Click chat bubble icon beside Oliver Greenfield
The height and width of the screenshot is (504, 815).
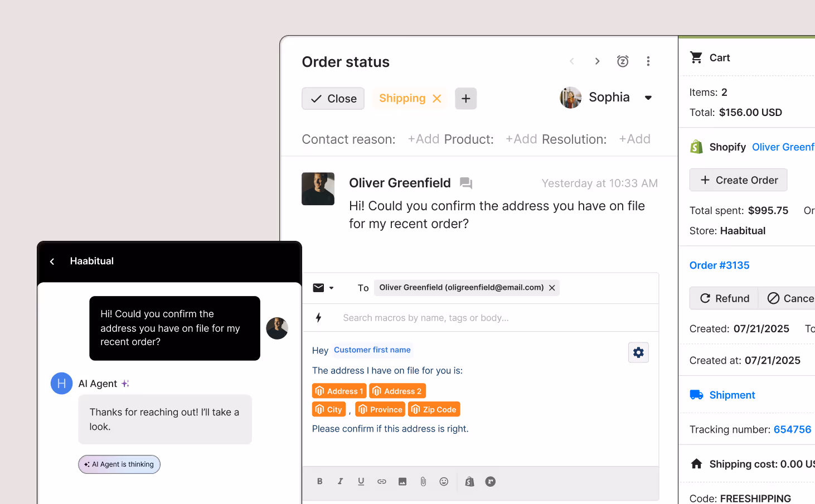coord(466,183)
